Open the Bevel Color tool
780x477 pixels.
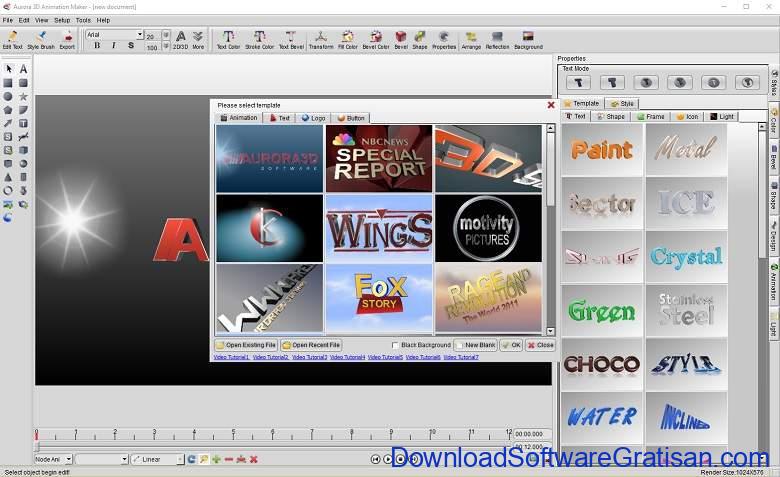pyautogui.click(x=376, y=40)
